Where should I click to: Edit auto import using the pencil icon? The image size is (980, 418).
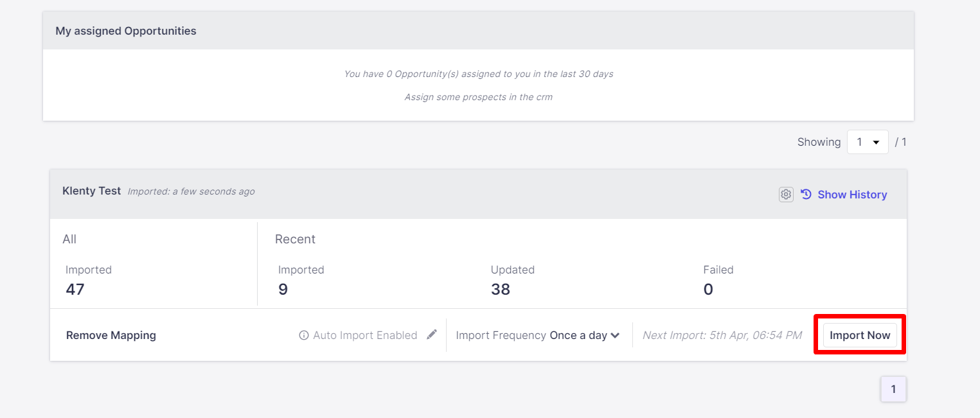432,335
